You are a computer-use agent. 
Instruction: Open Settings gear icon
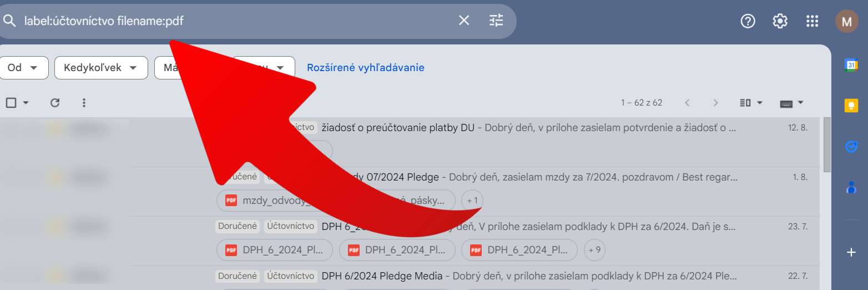point(780,21)
